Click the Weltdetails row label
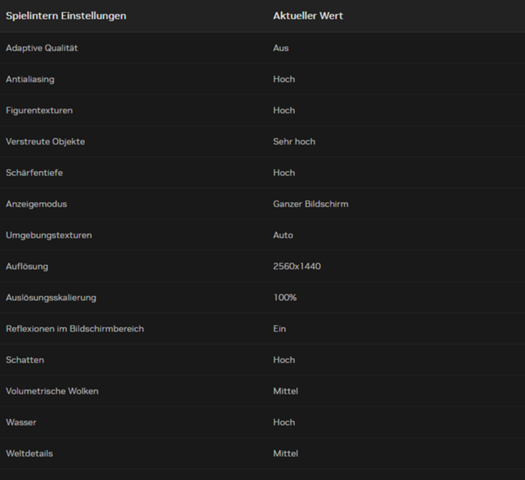Screen dimensions: 525x480 point(29,454)
